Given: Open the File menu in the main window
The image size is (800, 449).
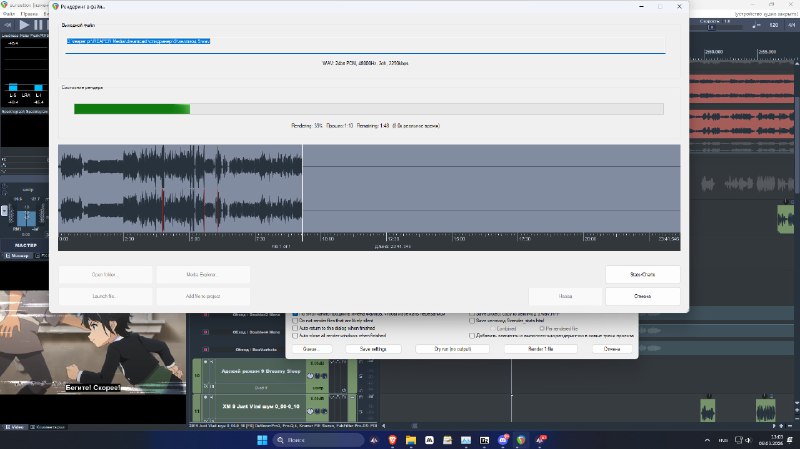Looking at the screenshot, I should (x=9, y=14).
